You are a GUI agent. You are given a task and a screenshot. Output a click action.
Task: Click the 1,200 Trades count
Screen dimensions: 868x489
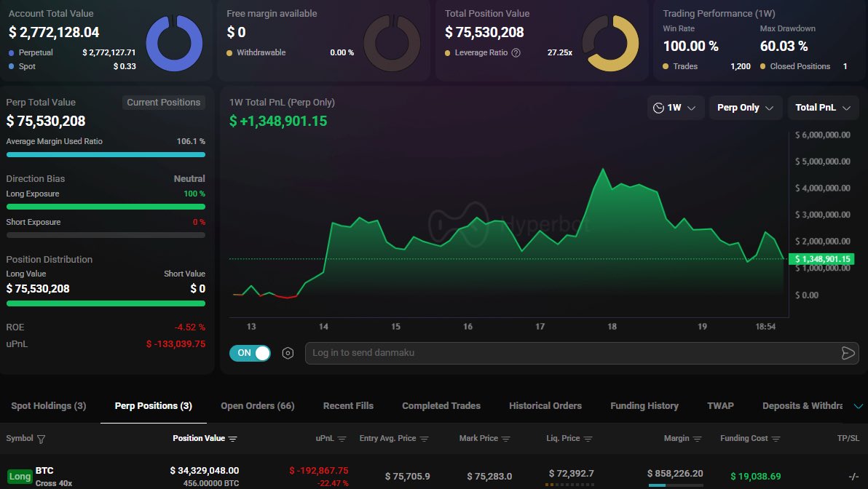(x=741, y=66)
